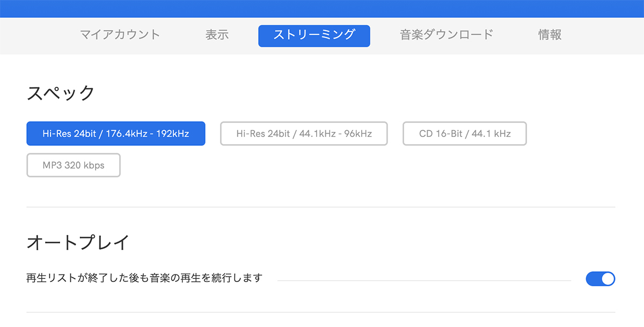Viewport: 644px width, 327px height.
Task: Go to the 音楽ダウンロード tab
Action: pyautogui.click(x=447, y=35)
